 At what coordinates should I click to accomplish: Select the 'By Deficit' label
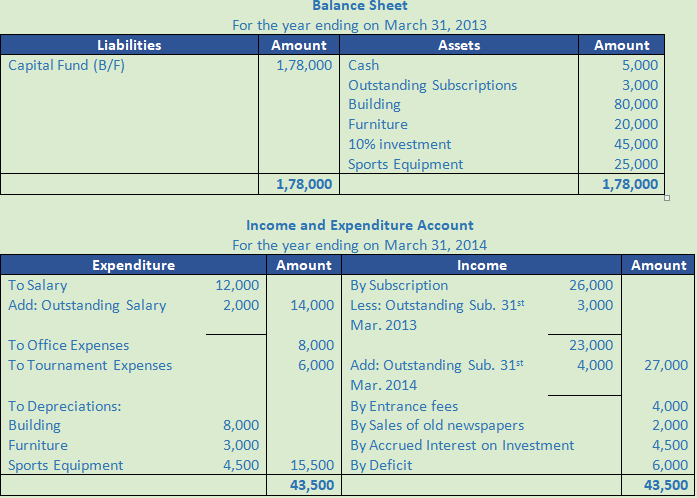click(x=381, y=465)
